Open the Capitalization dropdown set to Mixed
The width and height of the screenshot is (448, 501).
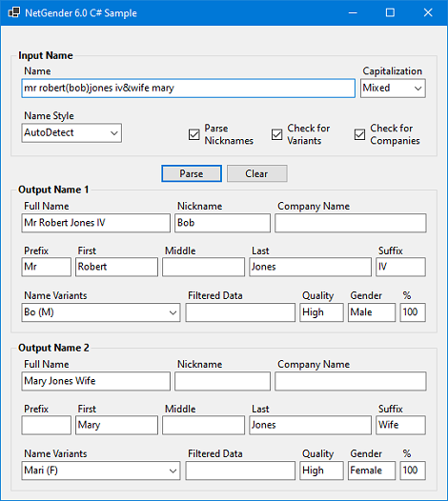pos(393,89)
